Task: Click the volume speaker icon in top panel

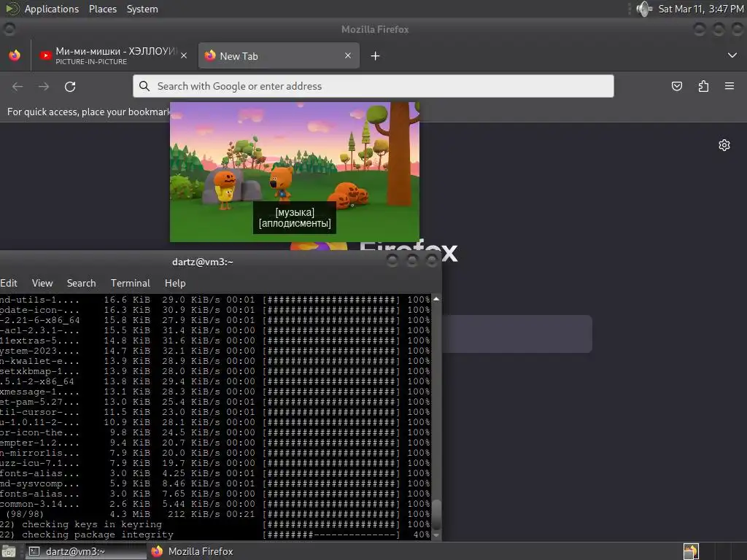Action: point(644,9)
